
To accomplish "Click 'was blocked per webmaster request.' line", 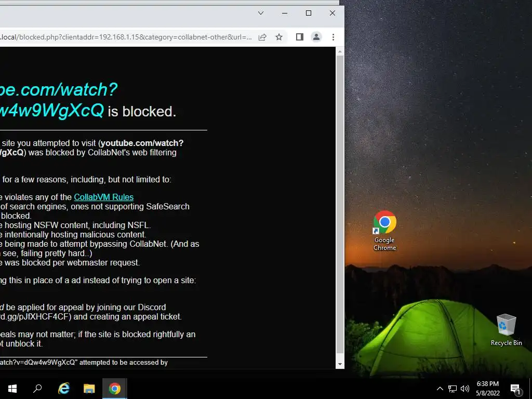I will click(72, 262).
